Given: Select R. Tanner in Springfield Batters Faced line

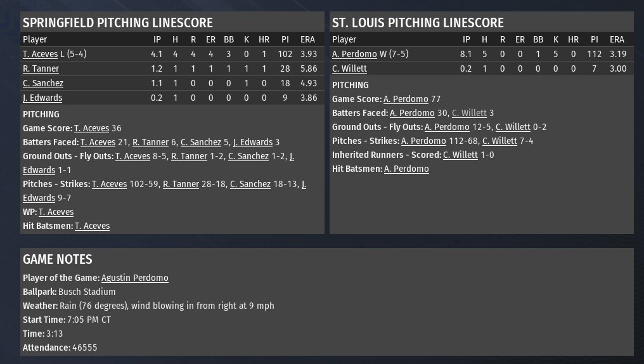Looking at the screenshot, I should click(150, 142).
